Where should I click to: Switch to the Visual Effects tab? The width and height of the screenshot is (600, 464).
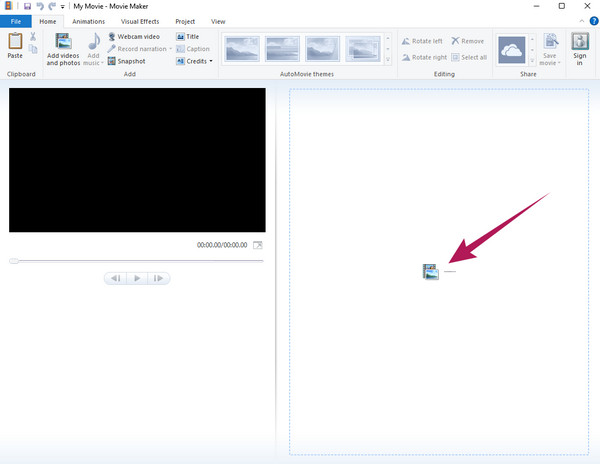pyautogui.click(x=140, y=21)
